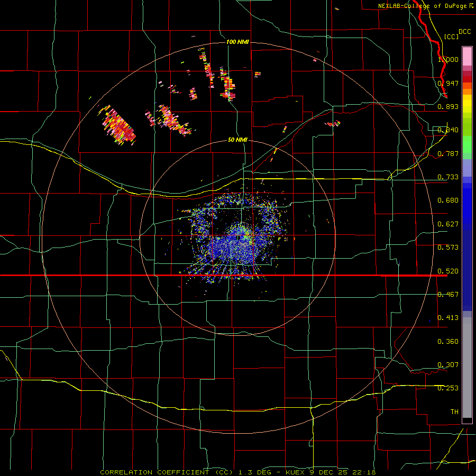476x476 pixels.
Task: Click the 0.360 legend value
Action: click(448, 342)
